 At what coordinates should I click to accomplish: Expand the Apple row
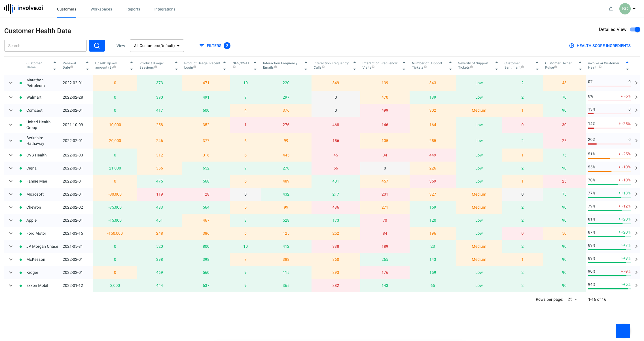coord(11,220)
